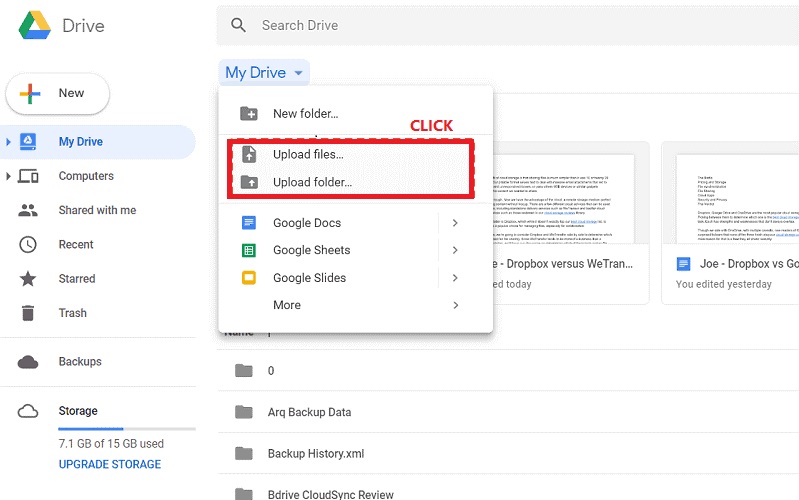Open Computers in the sidebar
The width and height of the screenshot is (799, 500).
(x=86, y=176)
